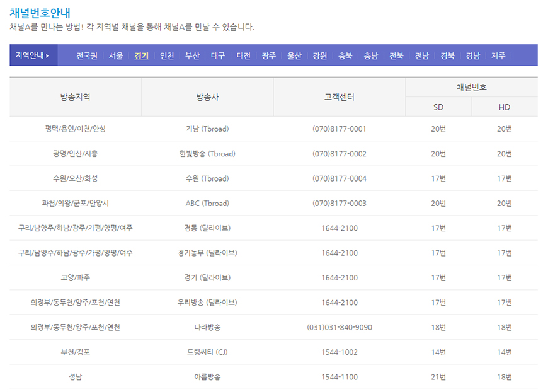Select the 한빛방송 (Tbroad) cell
Screen dimensions: 548x392
[x=207, y=154]
